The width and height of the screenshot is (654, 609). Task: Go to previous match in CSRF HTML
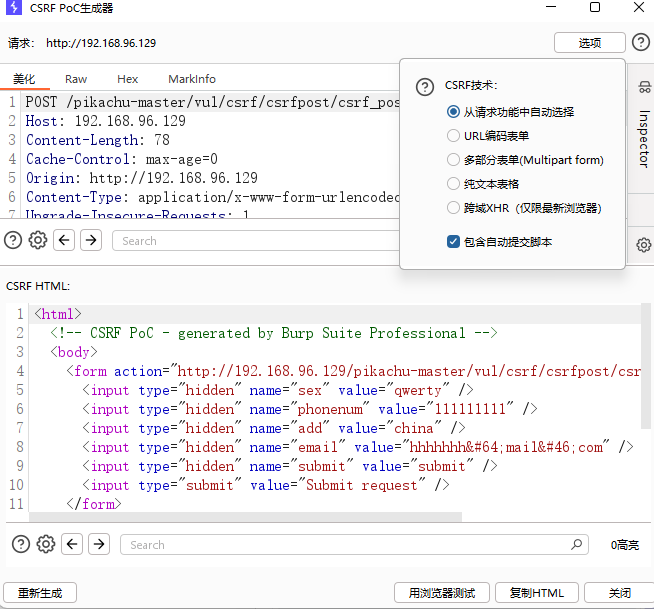pos(72,544)
